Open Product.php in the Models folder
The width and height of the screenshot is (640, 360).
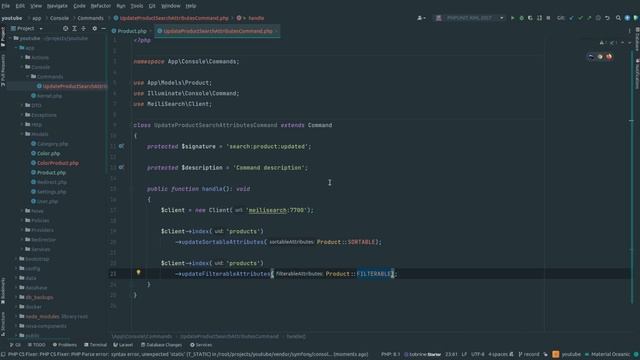(51, 173)
